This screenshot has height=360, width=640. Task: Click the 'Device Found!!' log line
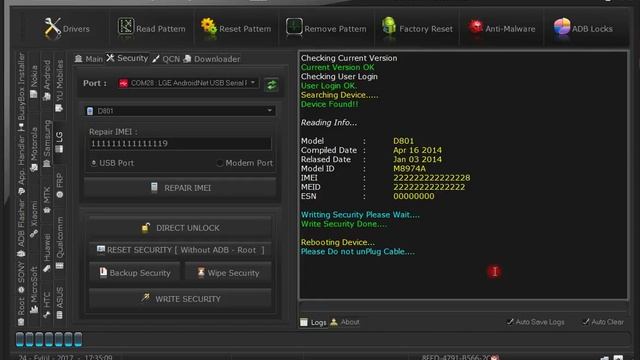[x=329, y=104]
